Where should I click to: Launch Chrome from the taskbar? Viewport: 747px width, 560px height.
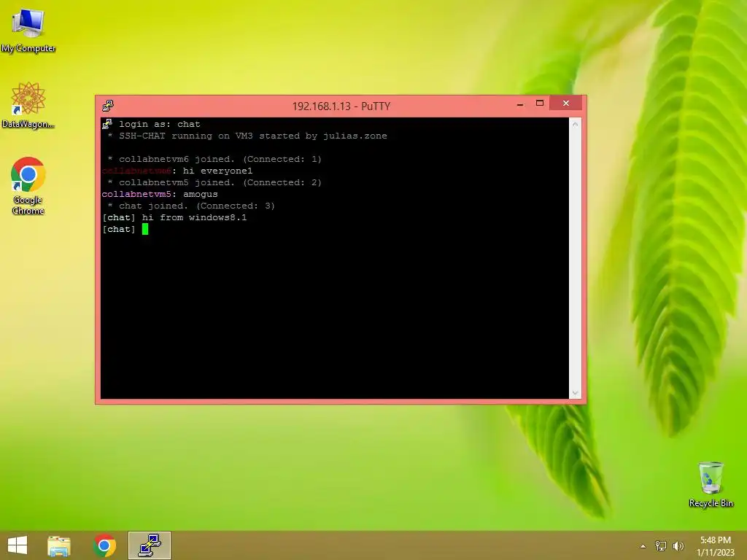[x=105, y=545]
